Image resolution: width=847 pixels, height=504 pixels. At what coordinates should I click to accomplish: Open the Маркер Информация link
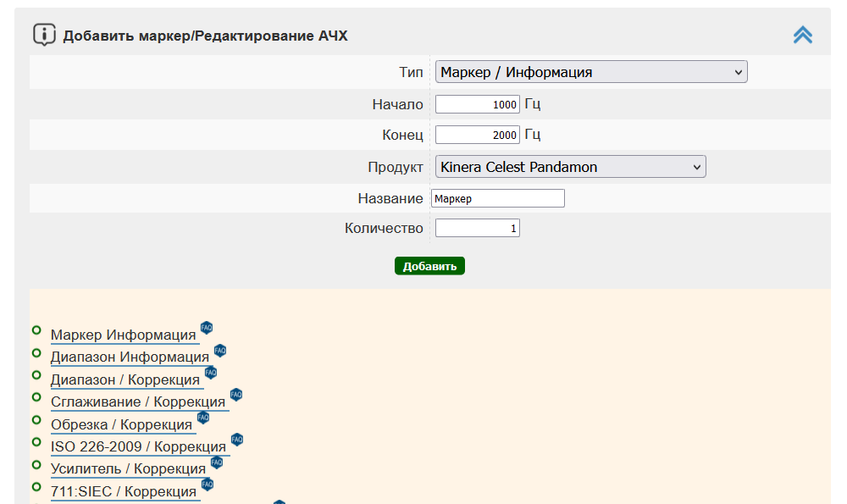click(124, 335)
